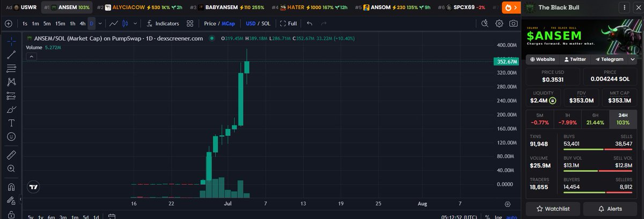Expand more social links chevron
The width and height of the screenshot is (644, 219).
tap(632, 60)
